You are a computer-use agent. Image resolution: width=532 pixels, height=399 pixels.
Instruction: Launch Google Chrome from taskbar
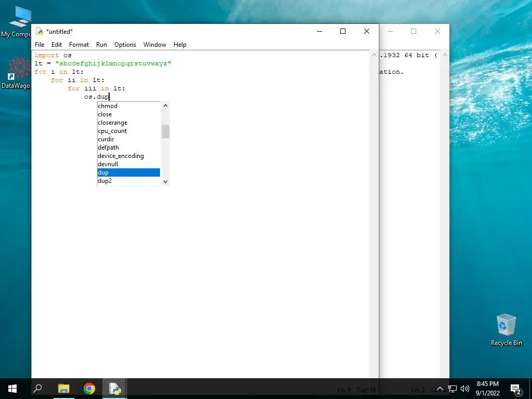coord(89,389)
